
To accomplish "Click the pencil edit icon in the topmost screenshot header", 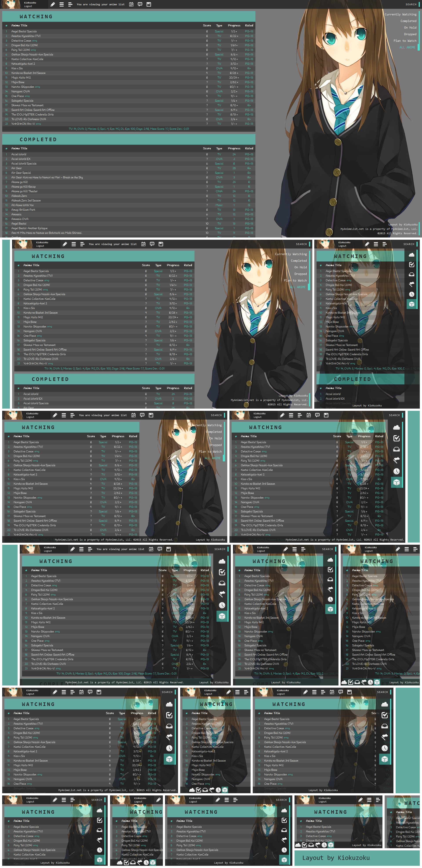I will click(x=53, y=4).
